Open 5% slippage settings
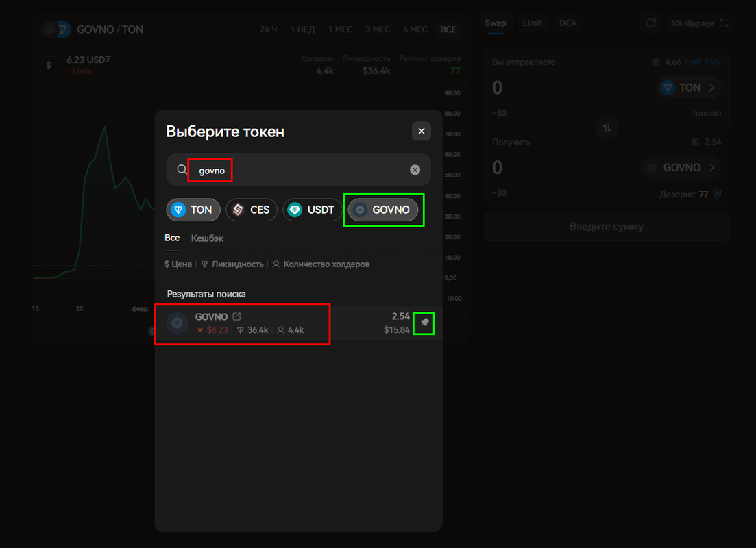The width and height of the screenshot is (756, 548). pos(700,23)
